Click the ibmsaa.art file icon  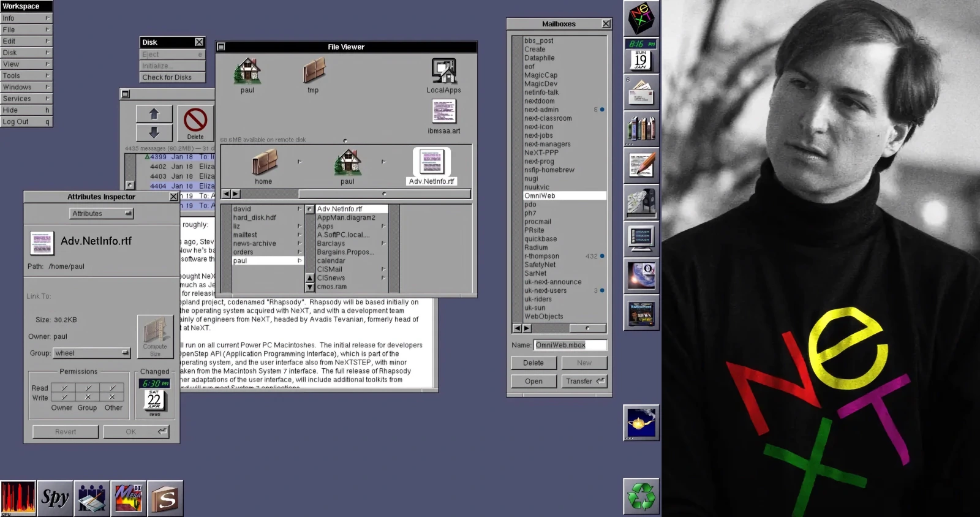click(x=443, y=116)
